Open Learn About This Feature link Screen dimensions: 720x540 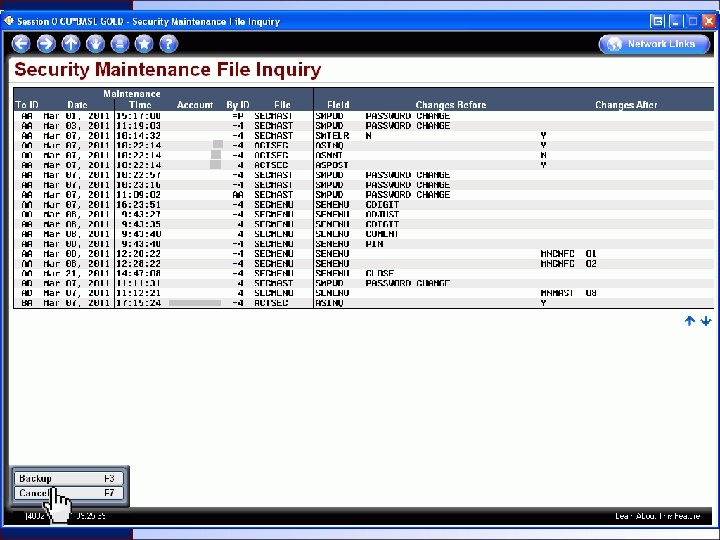[x=658, y=516]
